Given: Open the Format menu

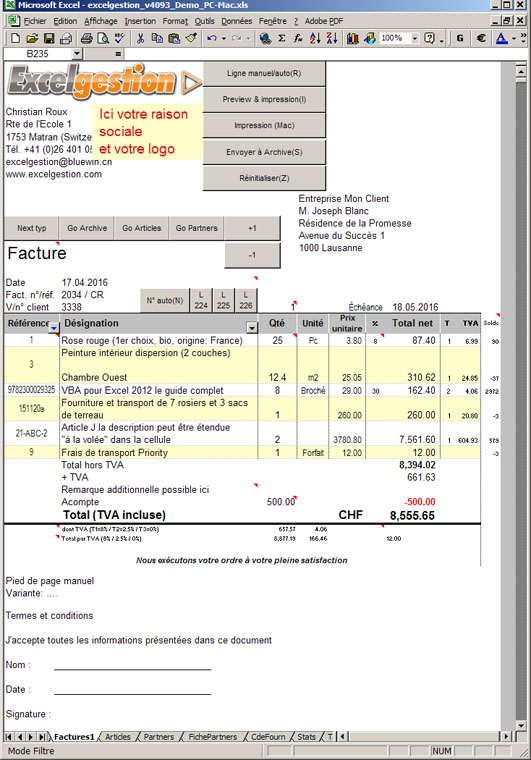Looking at the screenshot, I should 175,21.
